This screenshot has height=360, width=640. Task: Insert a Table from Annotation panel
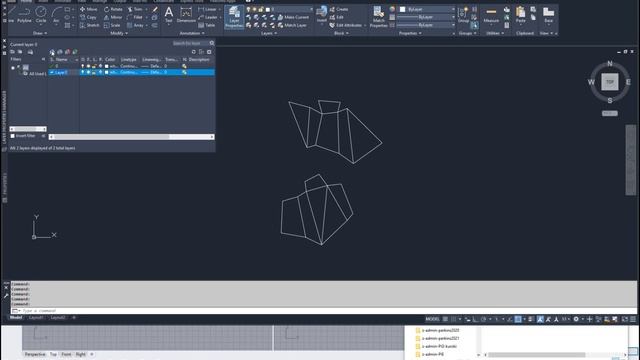[x=207, y=25]
